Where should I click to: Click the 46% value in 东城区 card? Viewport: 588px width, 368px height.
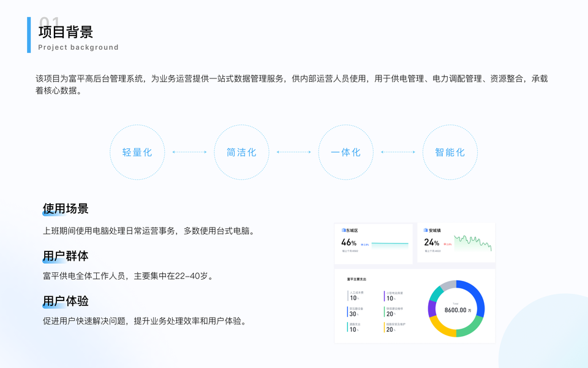point(349,243)
